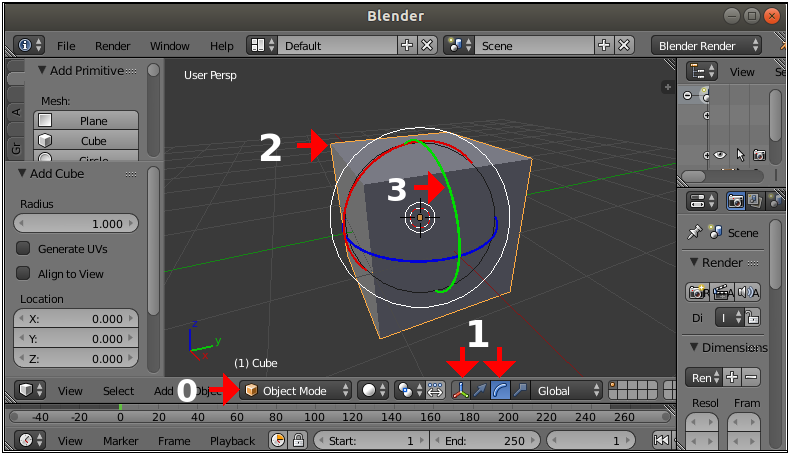Open the Render menu

point(112,46)
